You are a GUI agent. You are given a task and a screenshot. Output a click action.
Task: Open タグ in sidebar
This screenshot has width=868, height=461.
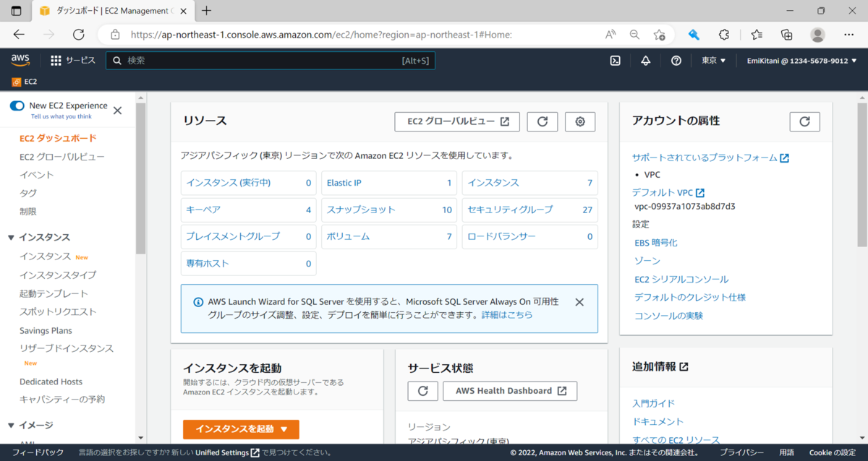point(28,193)
